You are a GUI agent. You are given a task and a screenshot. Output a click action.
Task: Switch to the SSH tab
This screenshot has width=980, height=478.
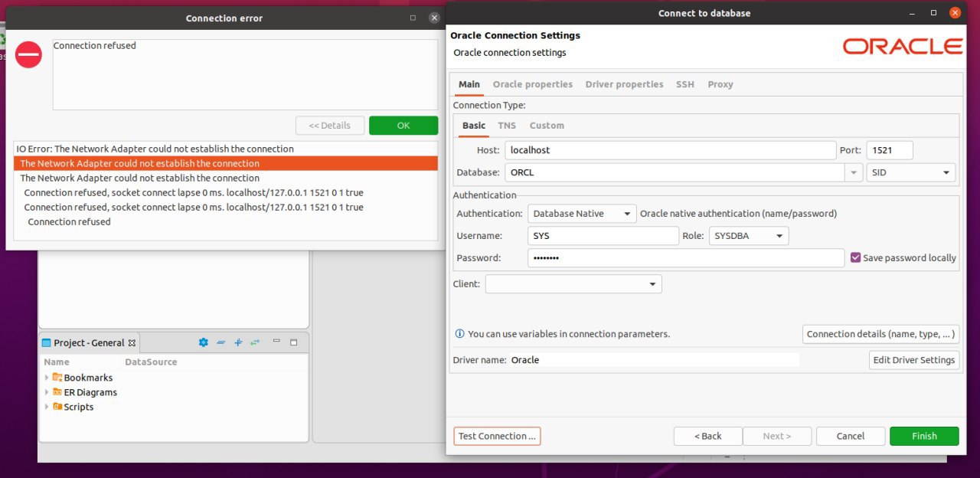coord(685,84)
